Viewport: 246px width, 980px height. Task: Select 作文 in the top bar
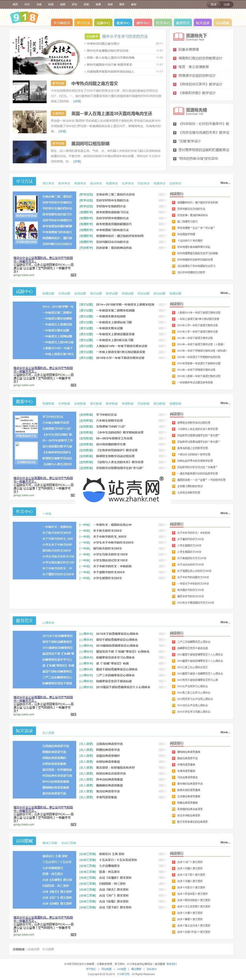coord(27,5)
